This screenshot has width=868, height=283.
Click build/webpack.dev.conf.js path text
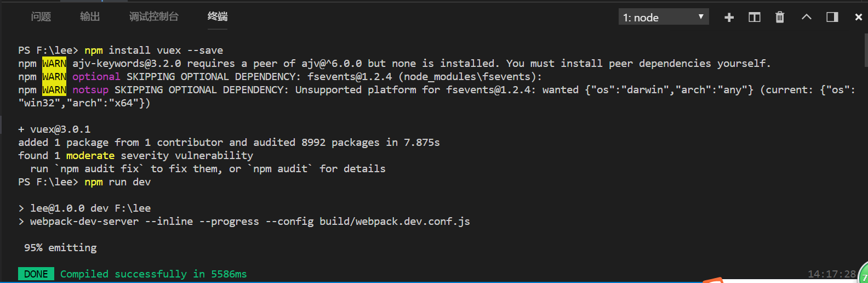coord(395,222)
